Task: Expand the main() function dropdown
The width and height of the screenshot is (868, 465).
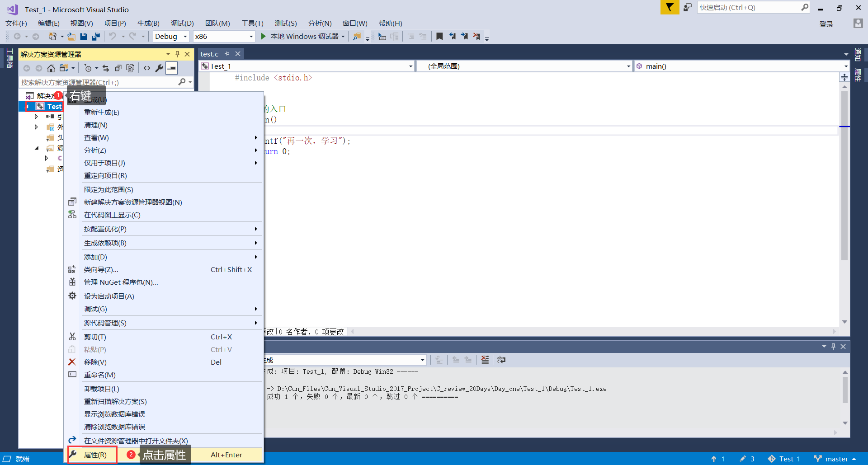Action: (x=846, y=66)
